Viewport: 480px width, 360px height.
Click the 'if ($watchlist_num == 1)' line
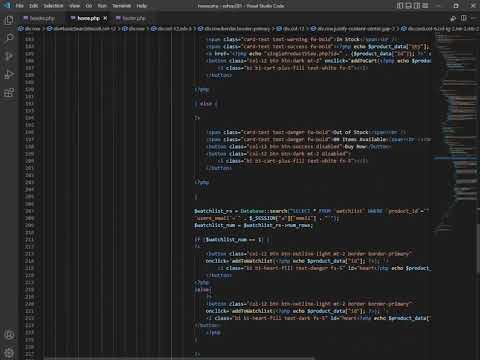coord(232,240)
